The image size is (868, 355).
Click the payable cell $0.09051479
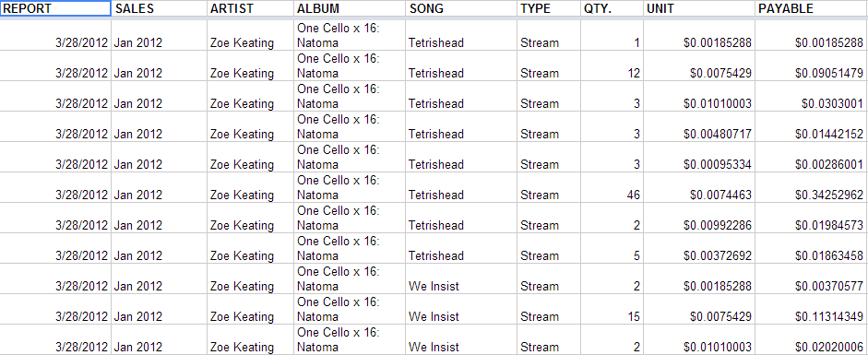coord(812,65)
